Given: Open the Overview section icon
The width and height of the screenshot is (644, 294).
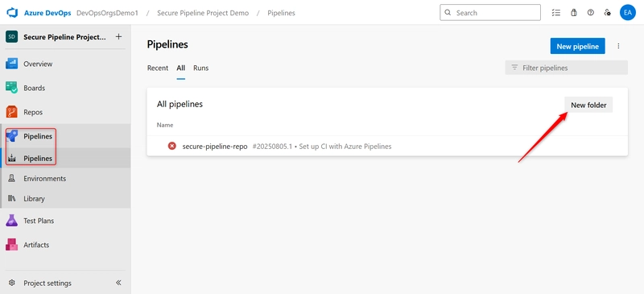Looking at the screenshot, I should point(11,64).
